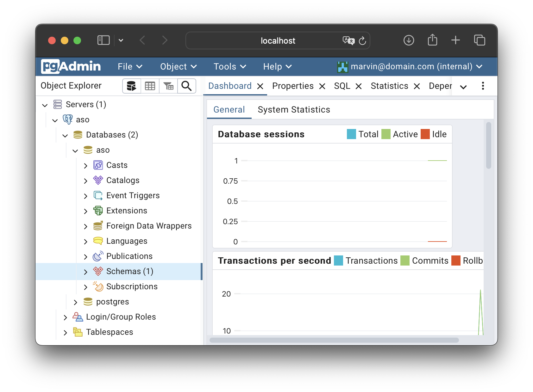Click the translate icon in address bar

tap(348, 41)
